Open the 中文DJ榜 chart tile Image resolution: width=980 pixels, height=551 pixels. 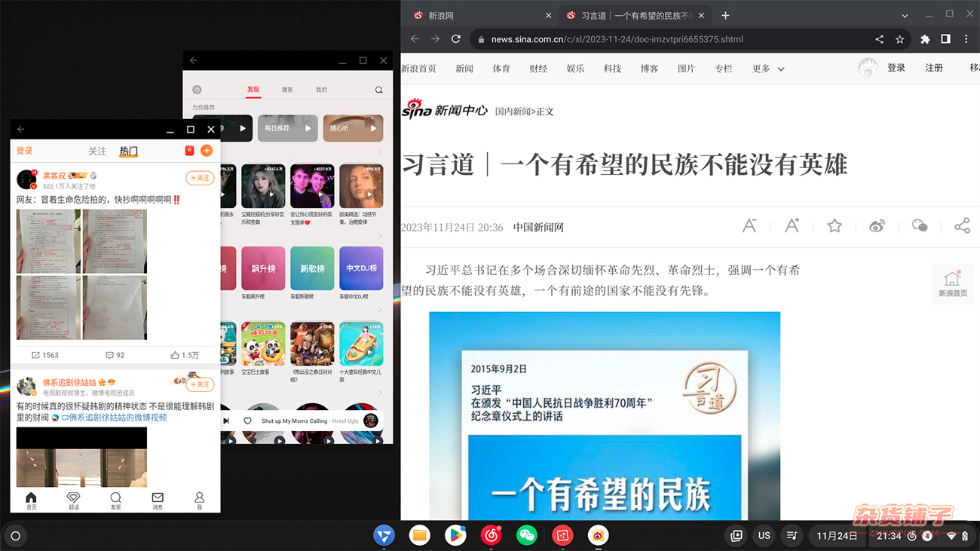pos(361,268)
